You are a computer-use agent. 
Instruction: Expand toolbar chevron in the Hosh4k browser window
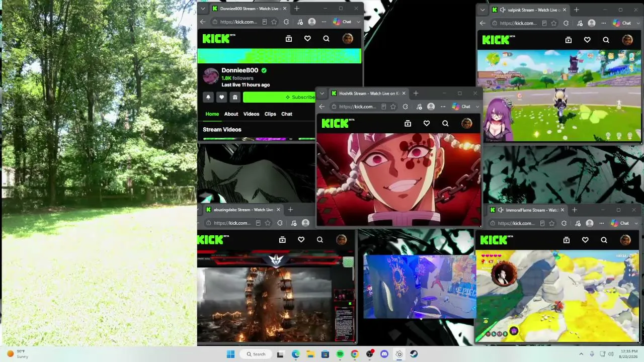click(477, 107)
